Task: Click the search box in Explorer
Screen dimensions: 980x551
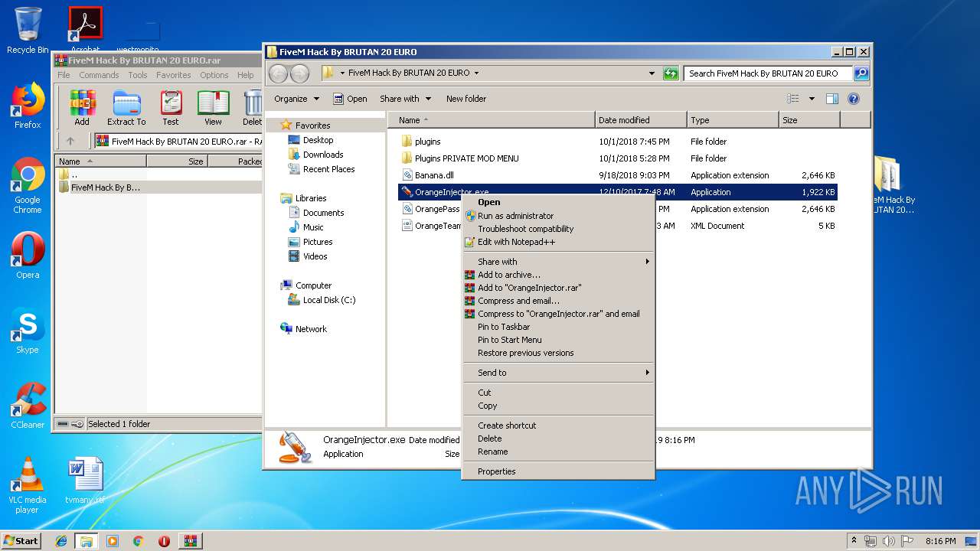Action: point(768,73)
